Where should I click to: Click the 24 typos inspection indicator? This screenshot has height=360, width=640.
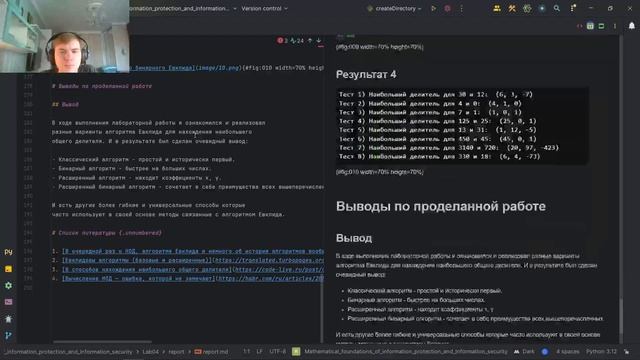click(297, 40)
